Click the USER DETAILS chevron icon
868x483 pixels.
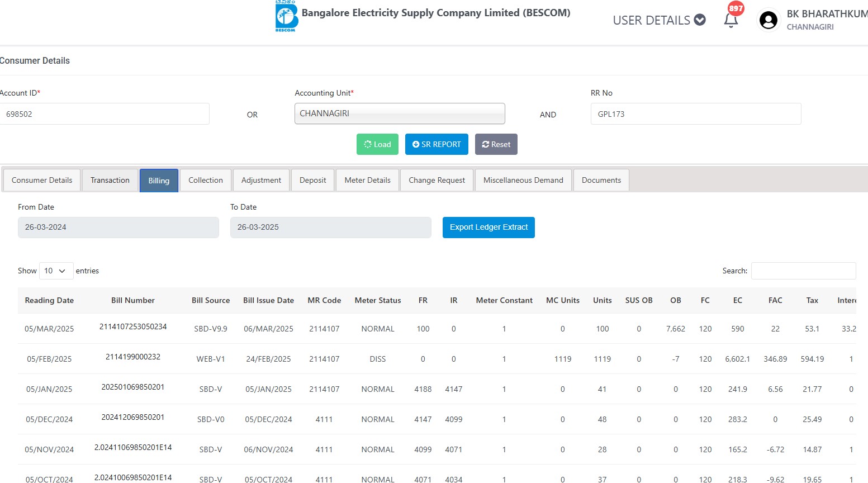[x=700, y=20]
